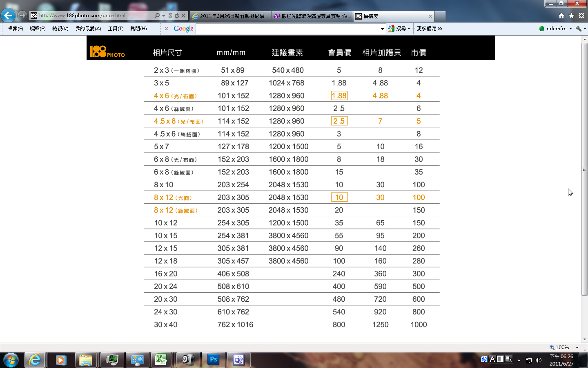Screen dimensions: 588x368
Task: Close the Google toolbar with X
Action: coord(166,29)
